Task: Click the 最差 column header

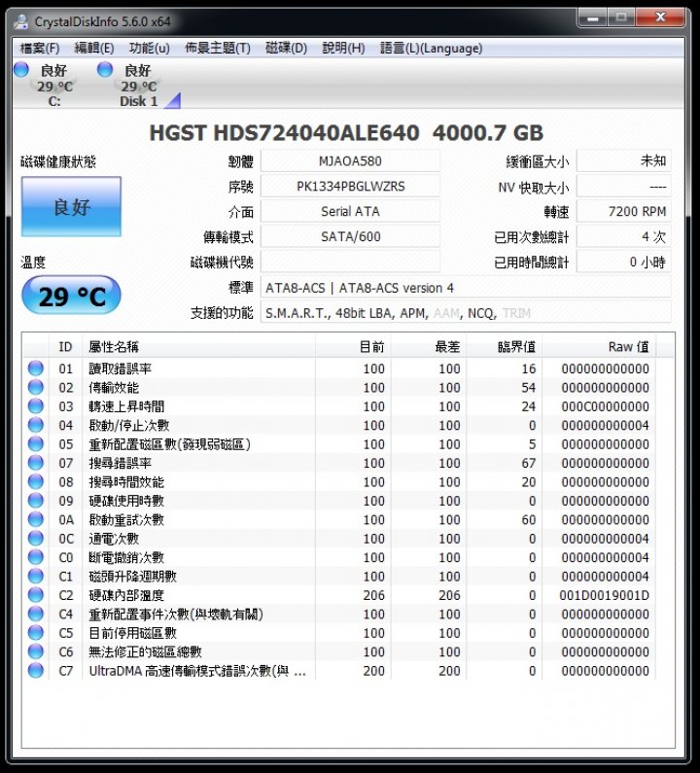Action: [x=429, y=346]
